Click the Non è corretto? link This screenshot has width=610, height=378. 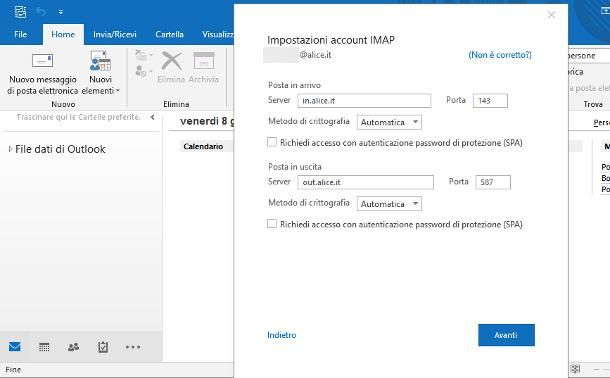pos(500,55)
